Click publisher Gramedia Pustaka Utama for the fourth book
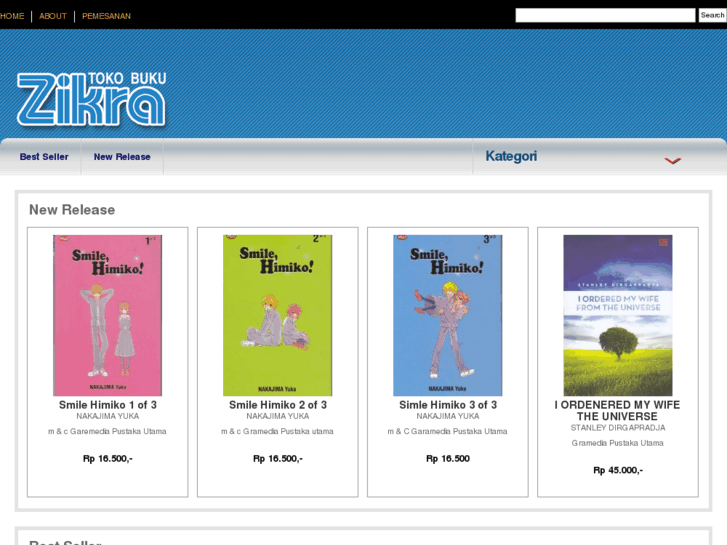The height and width of the screenshot is (545, 727). pyautogui.click(x=618, y=443)
